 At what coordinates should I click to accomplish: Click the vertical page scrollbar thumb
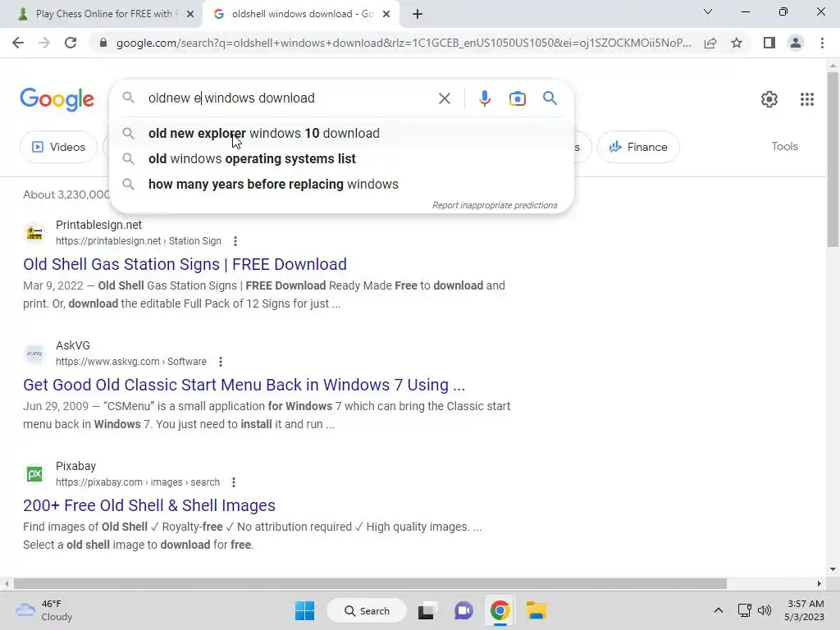click(x=833, y=158)
